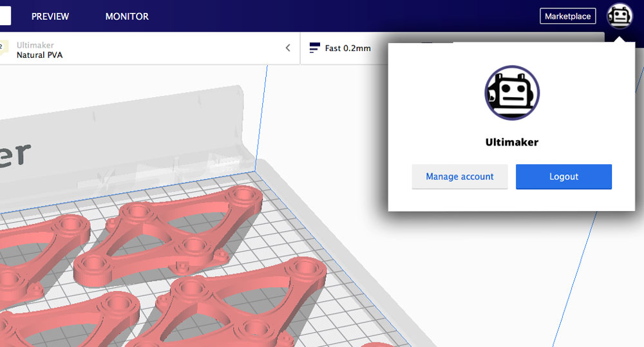This screenshot has height=347, width=644.
Task: Click the large robot avatar in account popup
Action: point(512,93)
